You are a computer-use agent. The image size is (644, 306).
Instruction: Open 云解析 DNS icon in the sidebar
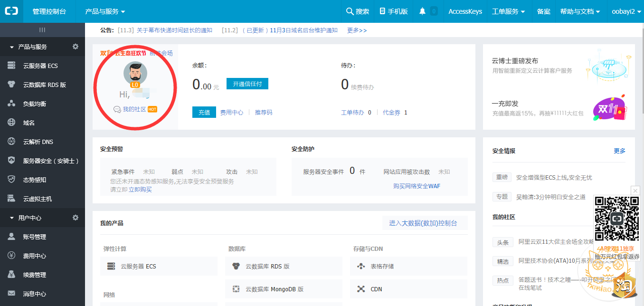[12, 142]
